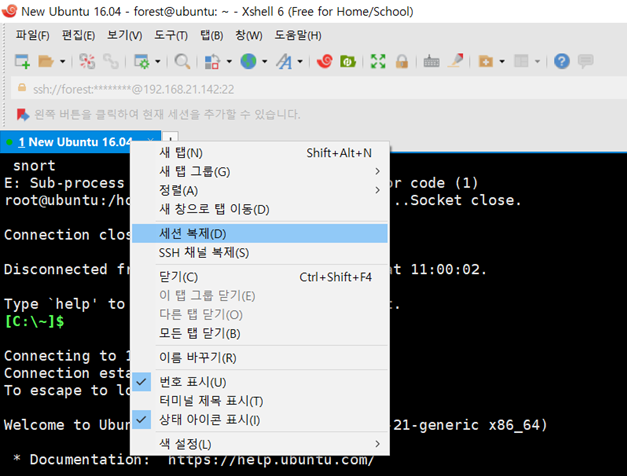This screenshot has width=627, height=476.
Task: Select SSH 채널 복제(S) menu item
Action: (260, 252)
